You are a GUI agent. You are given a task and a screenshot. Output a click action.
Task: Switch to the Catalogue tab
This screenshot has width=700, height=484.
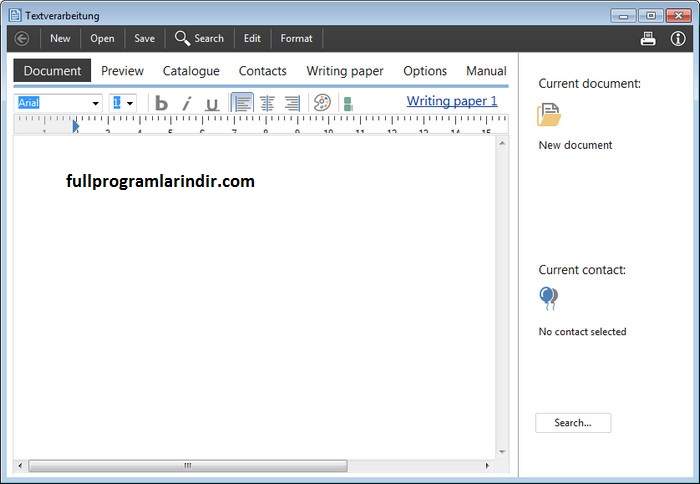pyautogui.click(x=191, y=71)
